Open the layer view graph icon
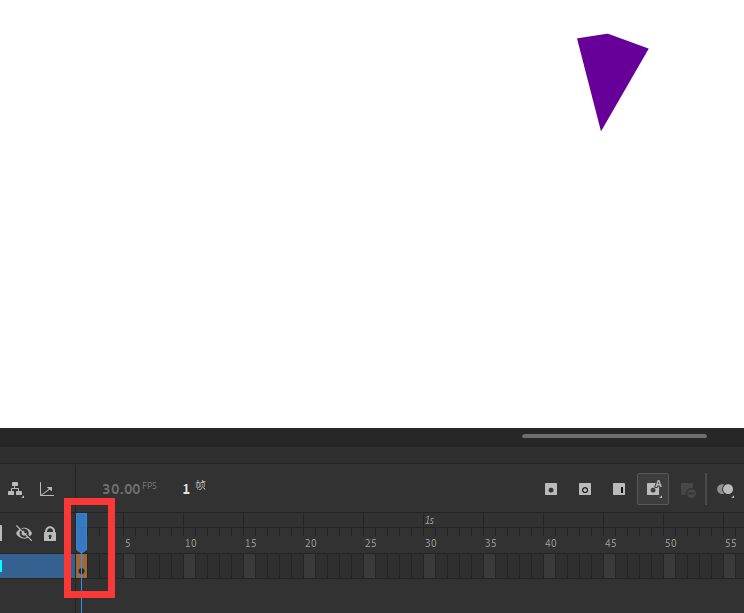This screenshot has width=744, height=613. (46, 489)
